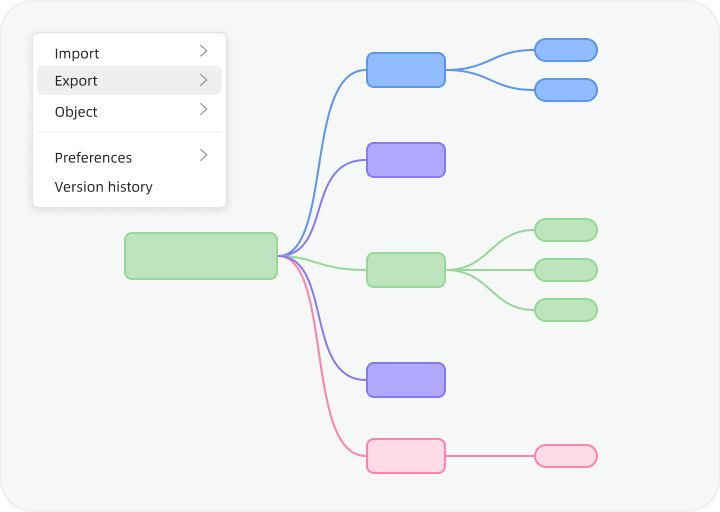Select the second blue leaf node

point(565,90)
